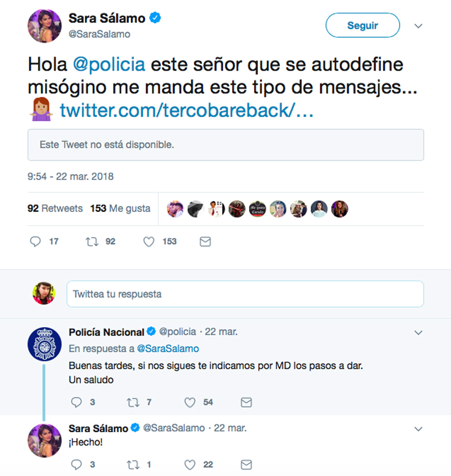Like the Policía Nacional reply
Screen dimensions: 451x476
(x=190, y=402)
